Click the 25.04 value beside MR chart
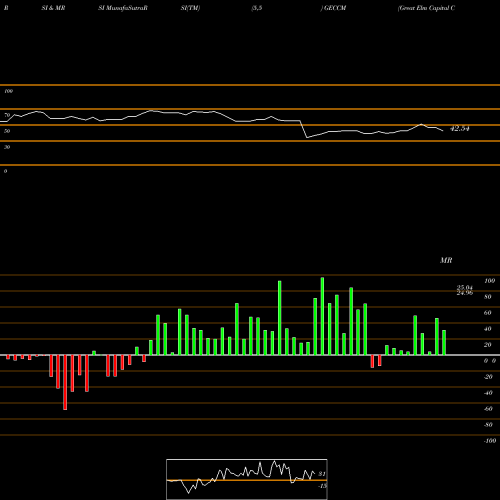 tap(465, 288)
